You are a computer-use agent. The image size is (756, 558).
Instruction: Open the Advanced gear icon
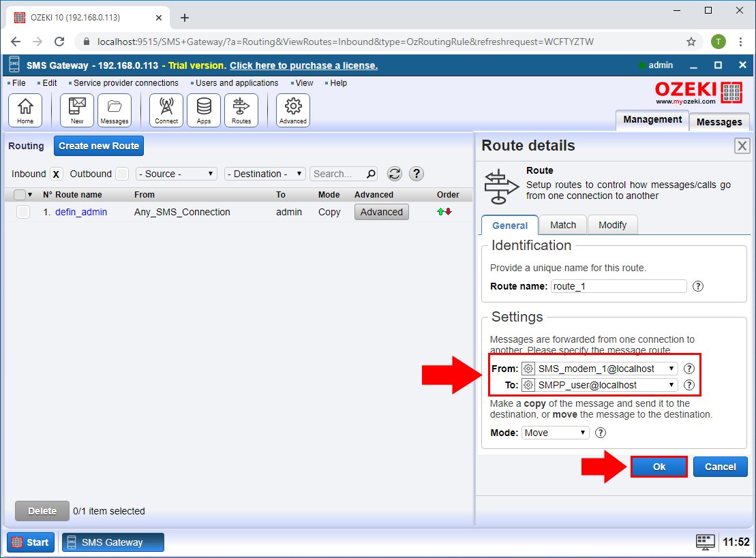293,110
